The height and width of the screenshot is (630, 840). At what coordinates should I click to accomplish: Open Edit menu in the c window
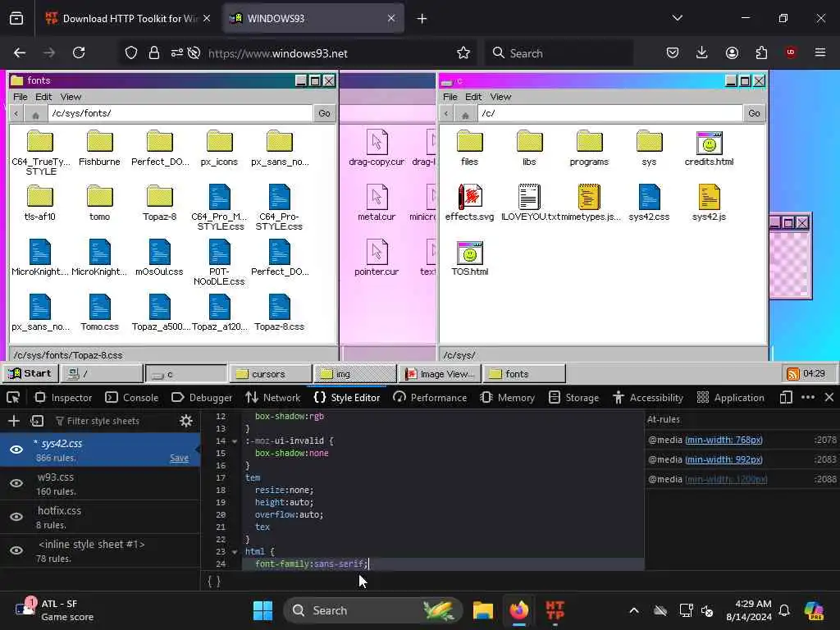coord(473,97)
